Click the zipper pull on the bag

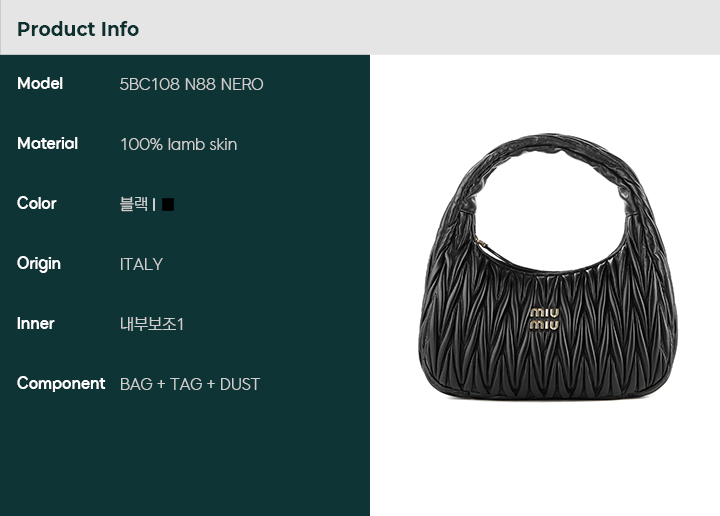pos(480,242)
